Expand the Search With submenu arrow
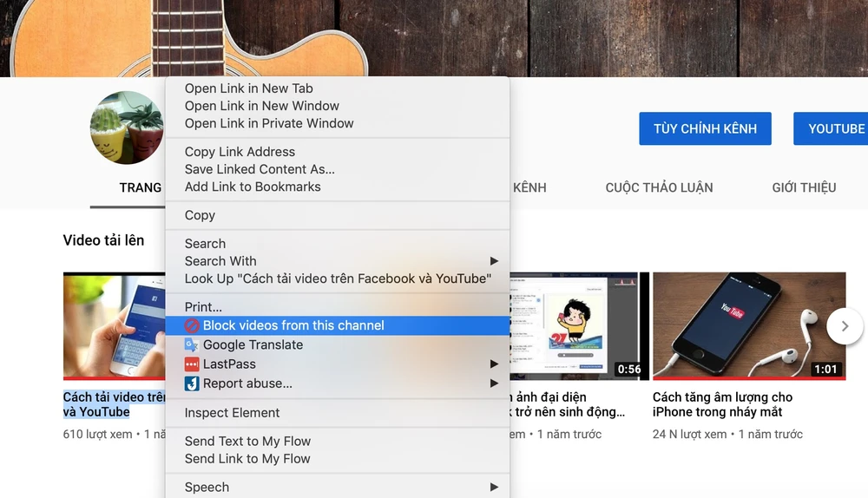Viewport: 868px width, 498px height. click(x=494, y=260)
